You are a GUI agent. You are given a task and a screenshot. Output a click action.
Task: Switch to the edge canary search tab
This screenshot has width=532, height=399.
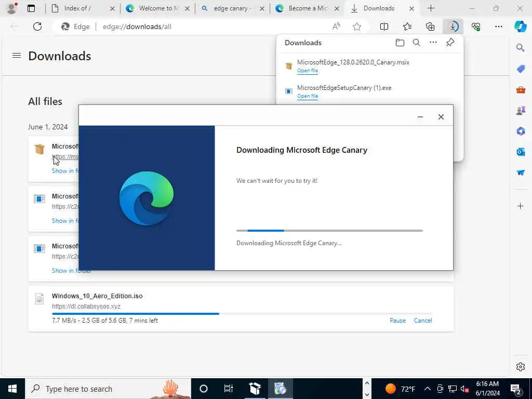pyautogui.click(x=233, y=8)
